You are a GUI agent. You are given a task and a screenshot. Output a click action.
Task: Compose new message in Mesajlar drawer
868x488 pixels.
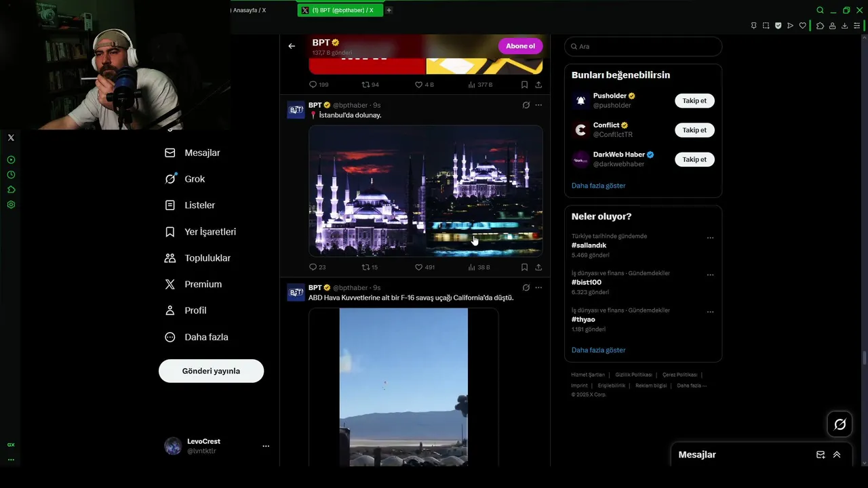821,455
